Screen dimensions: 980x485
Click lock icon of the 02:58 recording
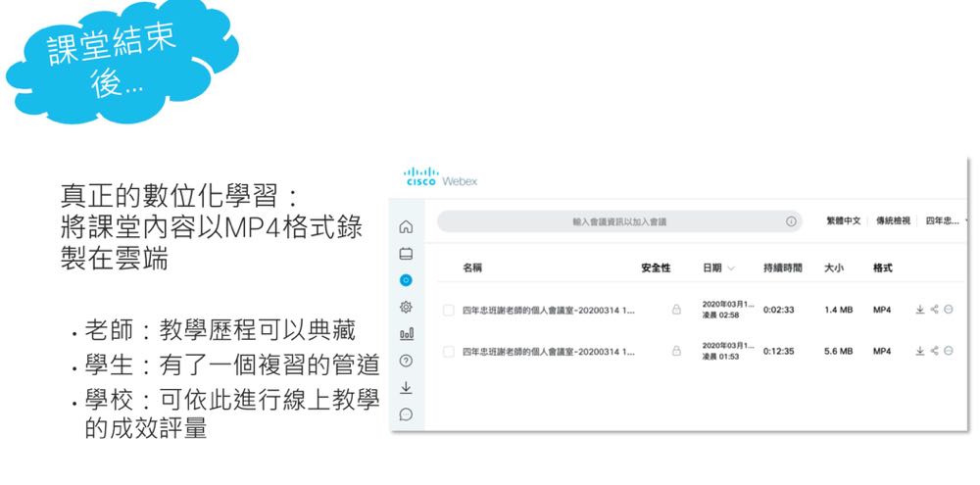coord(676,310)
